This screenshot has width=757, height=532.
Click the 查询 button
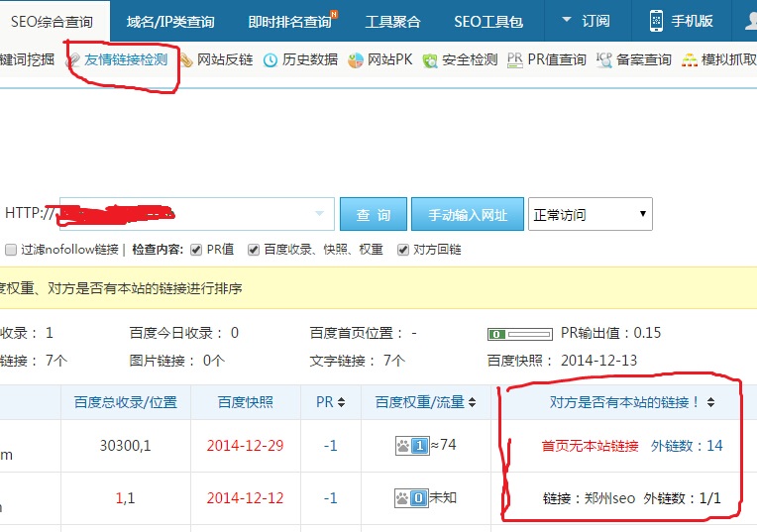(374, 214)
